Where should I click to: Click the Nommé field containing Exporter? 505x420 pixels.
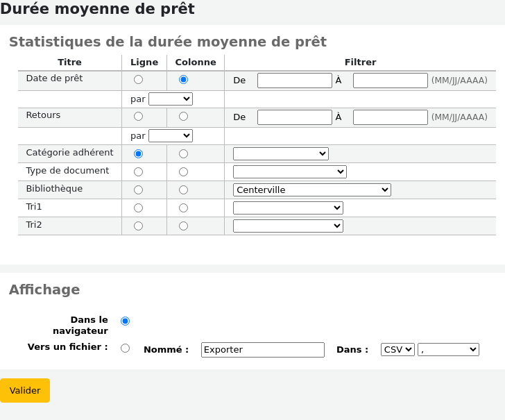click(263, 350)
